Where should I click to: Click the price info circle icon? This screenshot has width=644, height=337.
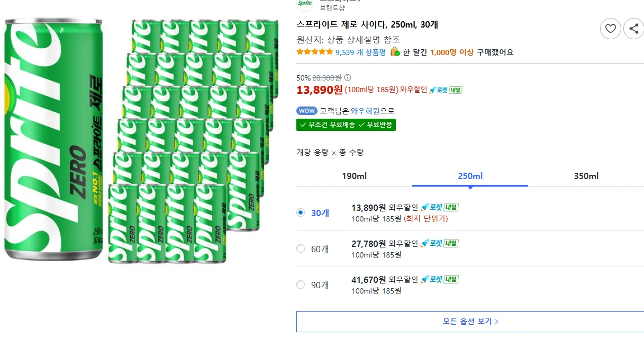(348, 77)
